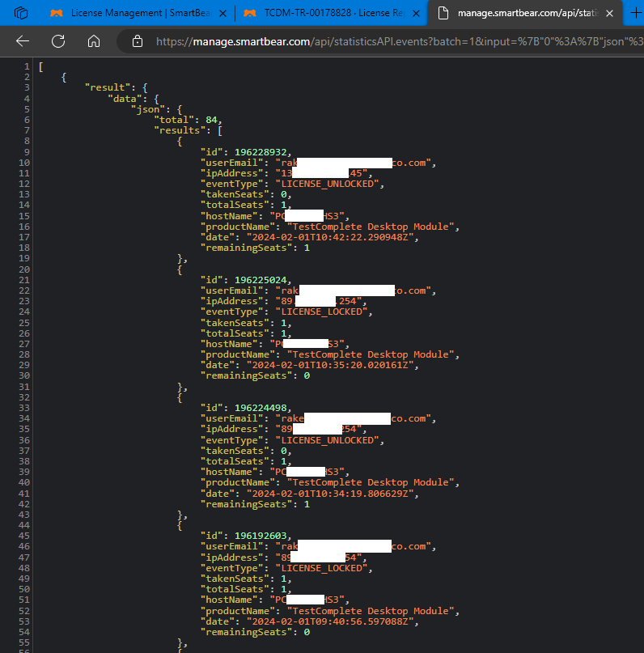Refresh the current page
This screenshot has height=653, width=644.
point(58,41)
